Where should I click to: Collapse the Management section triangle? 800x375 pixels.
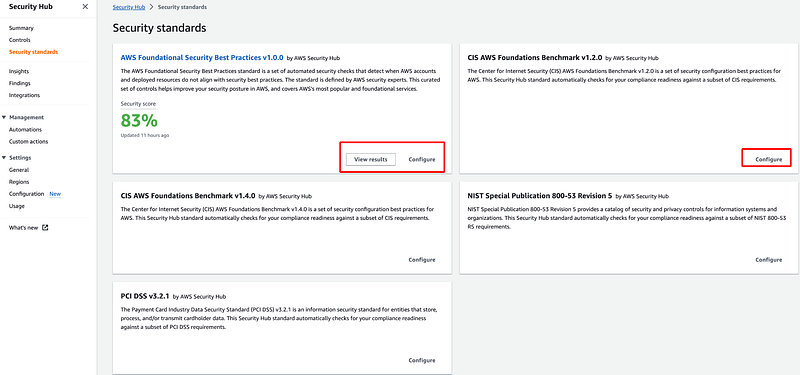[4, 117]
